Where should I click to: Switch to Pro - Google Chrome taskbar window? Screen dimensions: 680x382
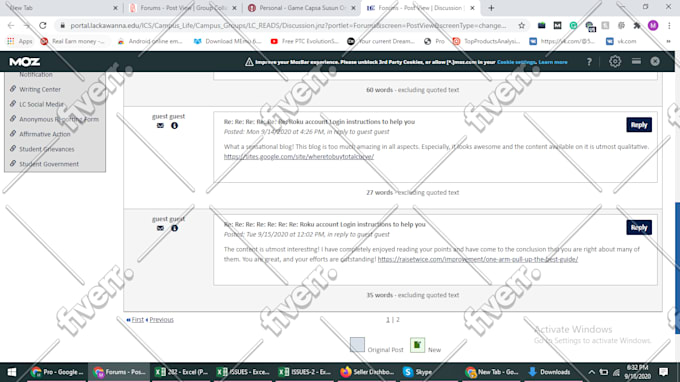tap(57, 372)
